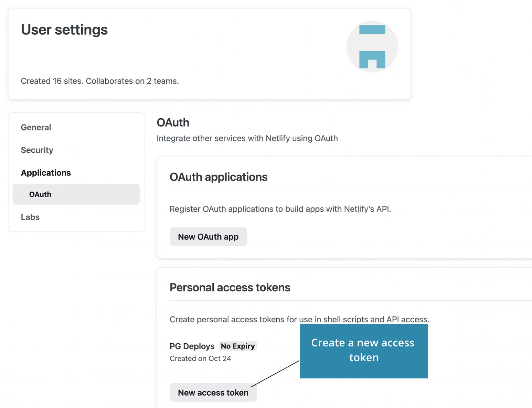This screenshot has height=408, width=532.
Task: Click the New OAuth app button
Action: pyautogui.click(x=208, y=237)
